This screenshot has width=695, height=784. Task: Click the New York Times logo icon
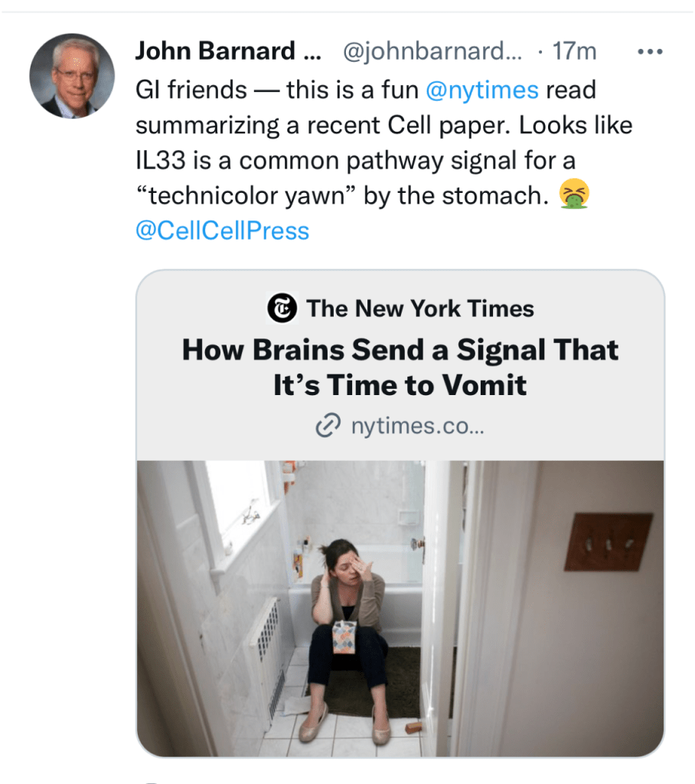click(282, 309)
